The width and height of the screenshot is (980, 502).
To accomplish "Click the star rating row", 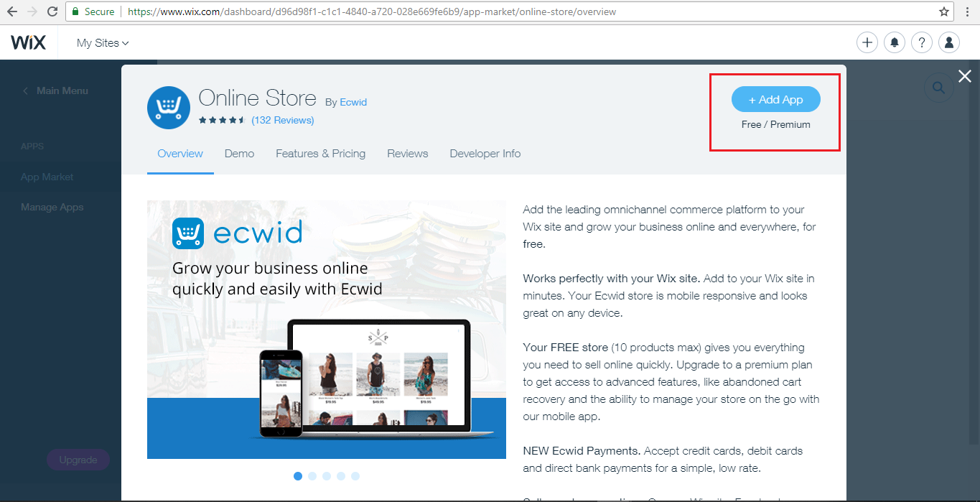I will 223,120.
